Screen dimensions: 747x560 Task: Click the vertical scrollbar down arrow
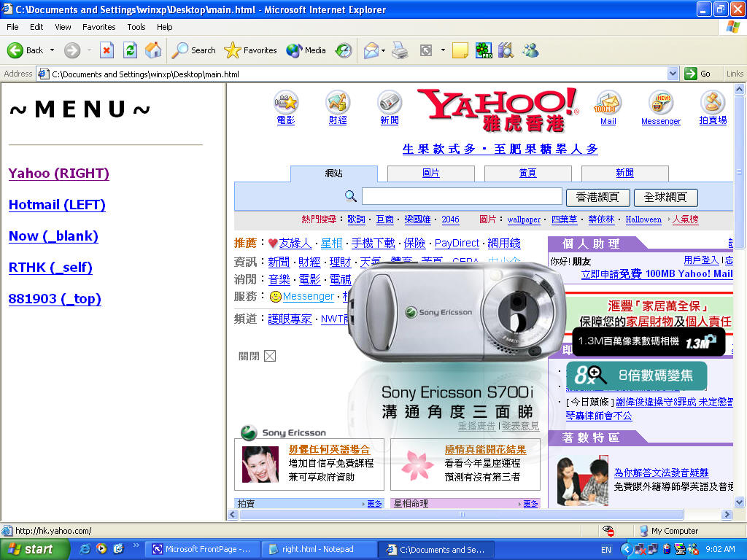740,502
